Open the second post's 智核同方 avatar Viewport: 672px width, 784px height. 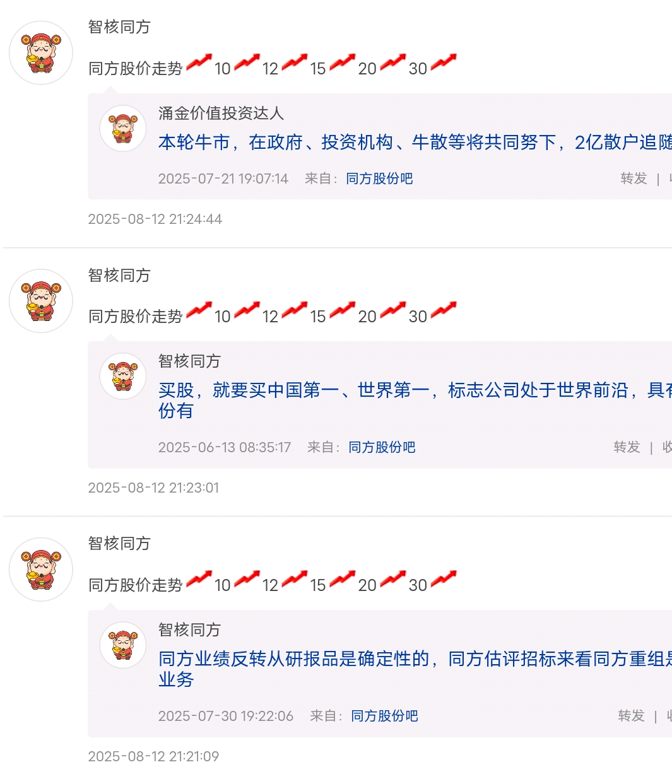(x=41, y=301)
